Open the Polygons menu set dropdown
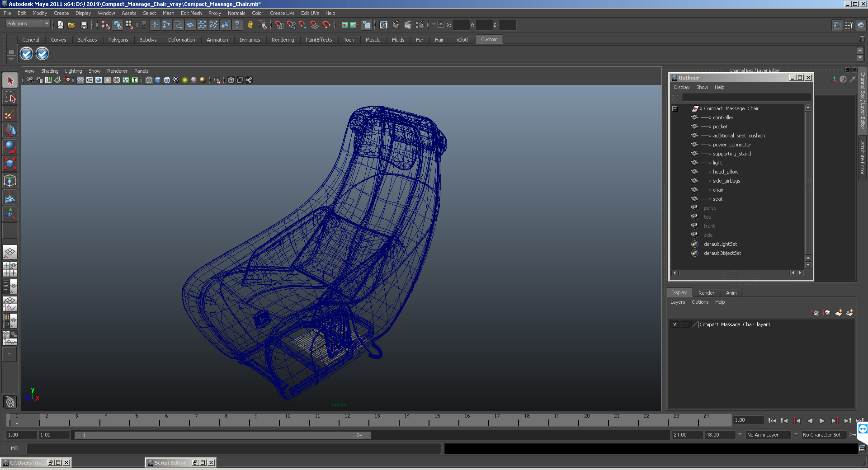This screenshot has width=868, height=470. tap(28, 23)
